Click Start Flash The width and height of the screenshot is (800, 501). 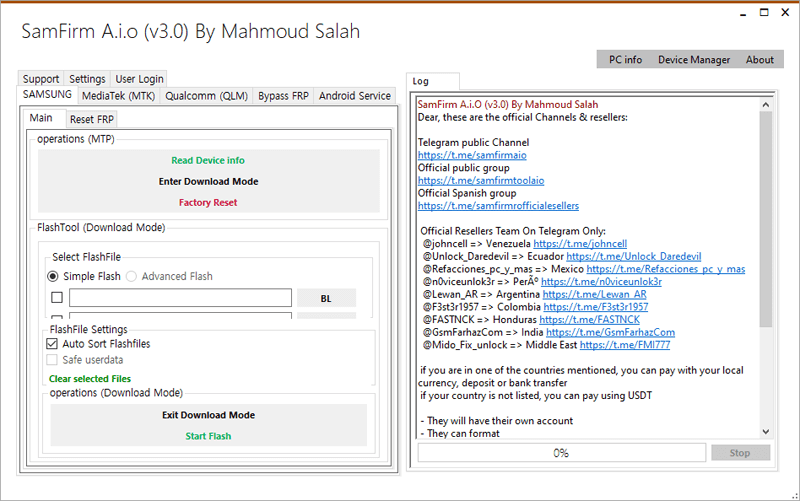pyautogui.click(x=208, y=436)
